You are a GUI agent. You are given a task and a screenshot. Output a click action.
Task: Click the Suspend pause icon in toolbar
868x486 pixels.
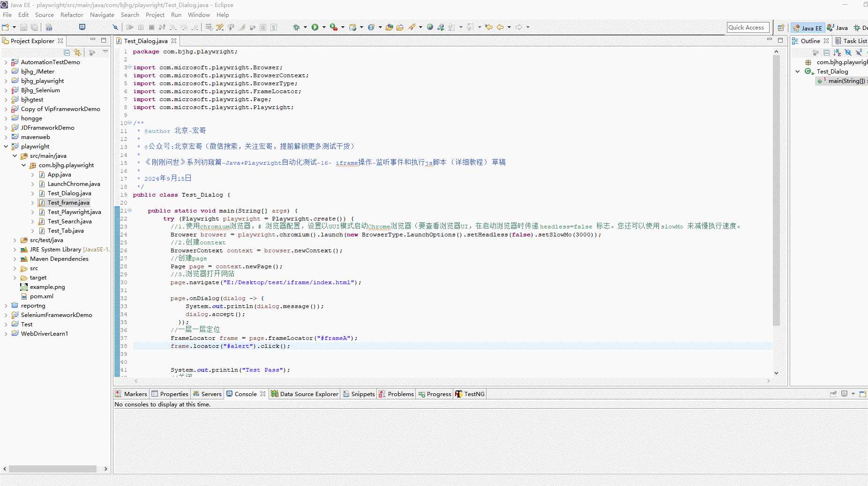click(x=141, y=27)
